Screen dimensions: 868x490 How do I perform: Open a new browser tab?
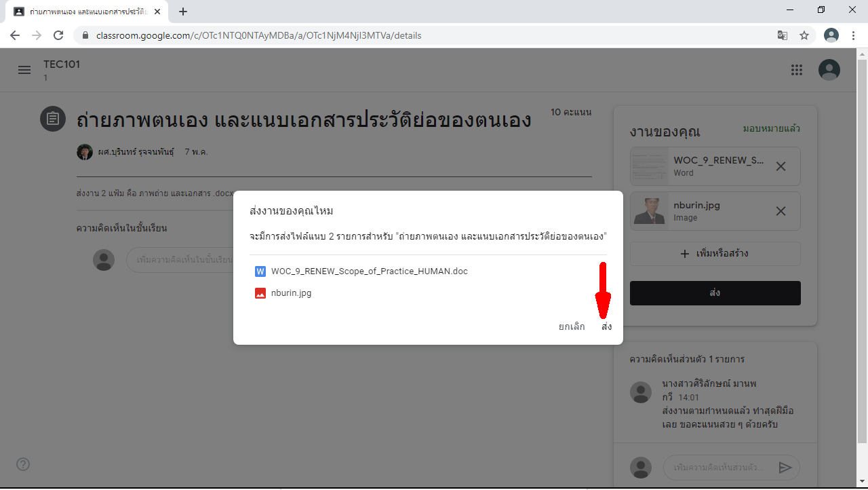tap(183, 12)
